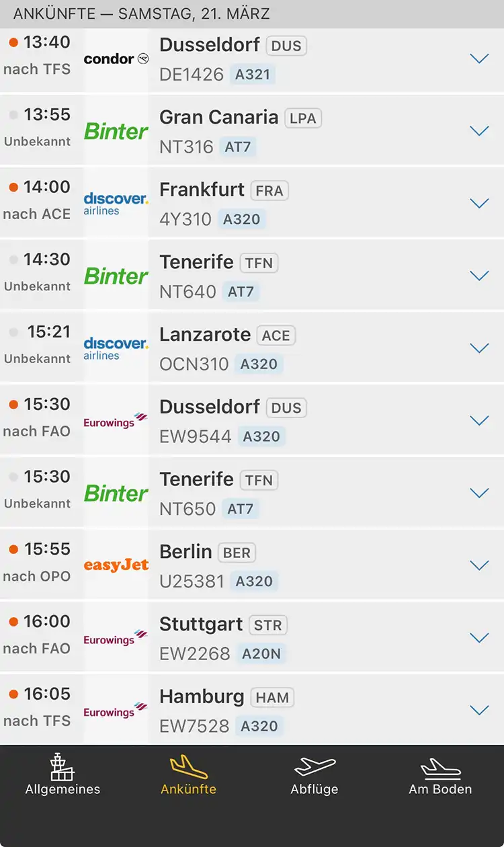
Task: Click the Binter logo on Gran Canaria flight
Action: (116, 131)
